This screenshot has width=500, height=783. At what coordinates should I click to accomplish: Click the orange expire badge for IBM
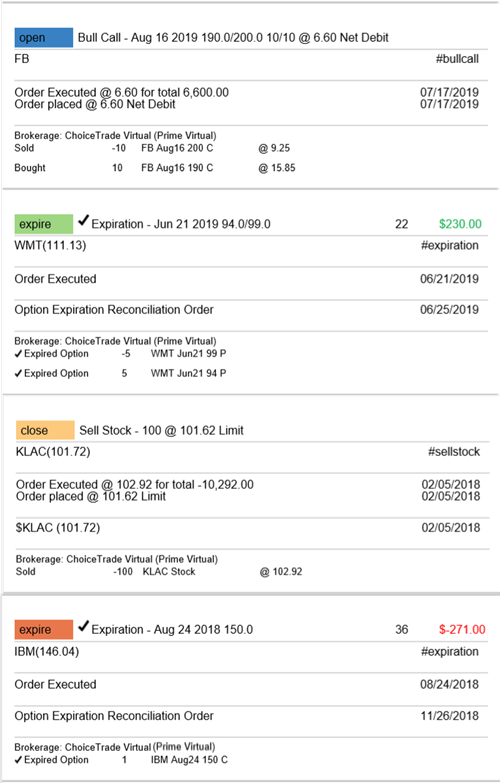(43, 629)
